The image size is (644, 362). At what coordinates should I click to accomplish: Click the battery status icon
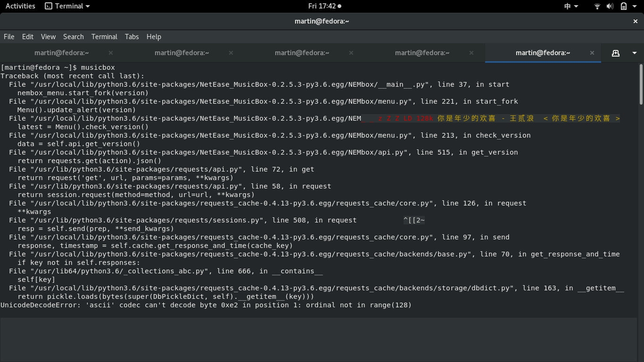click(623, 6)
